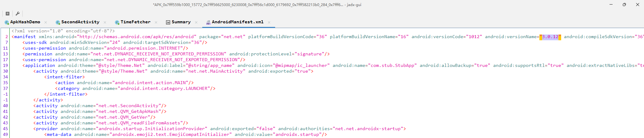Click line number 19 in gutter
Image resolution: width=644 pixels, height=138 pixels.
tap(5, 66)
